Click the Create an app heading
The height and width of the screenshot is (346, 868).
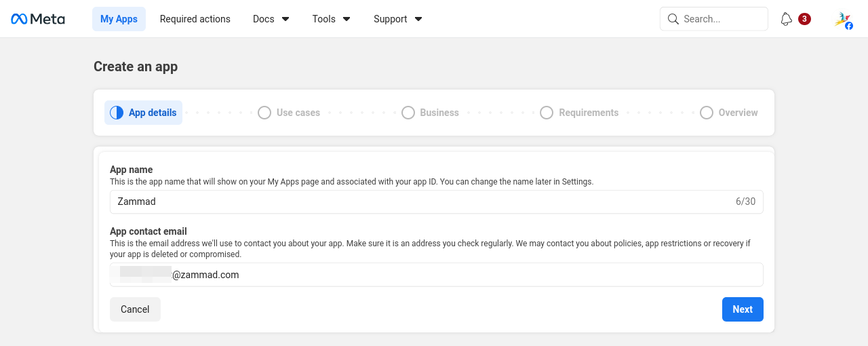pyautogui.click(x=136, y=66)
